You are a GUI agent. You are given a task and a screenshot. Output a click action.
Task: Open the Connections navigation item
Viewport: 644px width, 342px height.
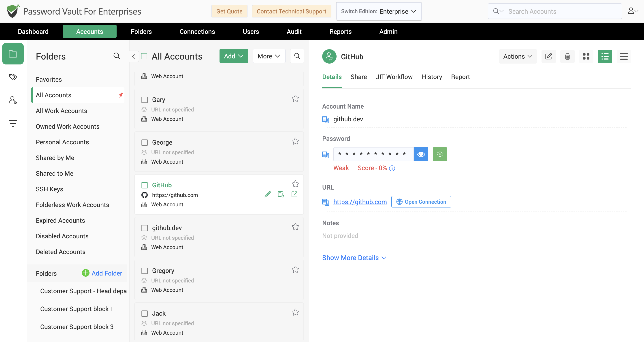point(197,32)
